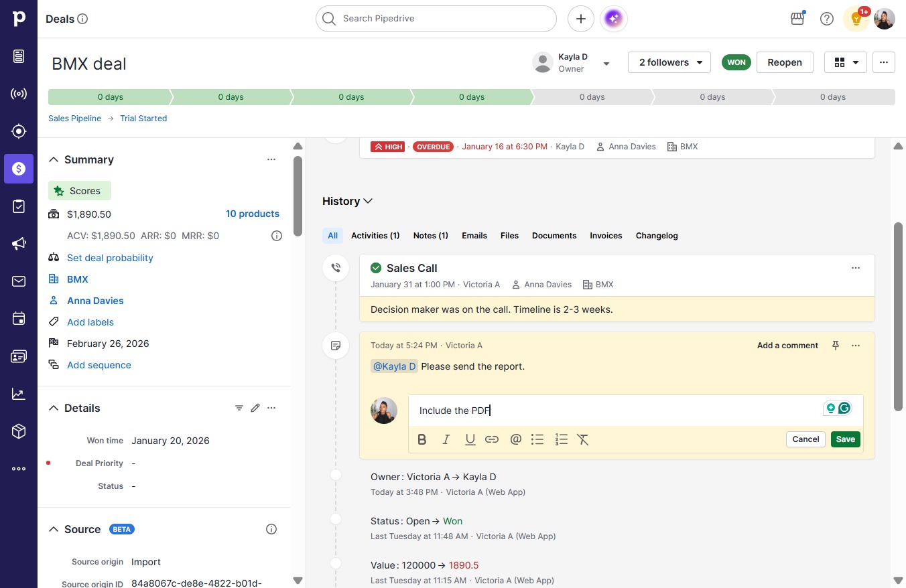Save the comment
The image size is (906, 588).
click(x=846, y=439)
